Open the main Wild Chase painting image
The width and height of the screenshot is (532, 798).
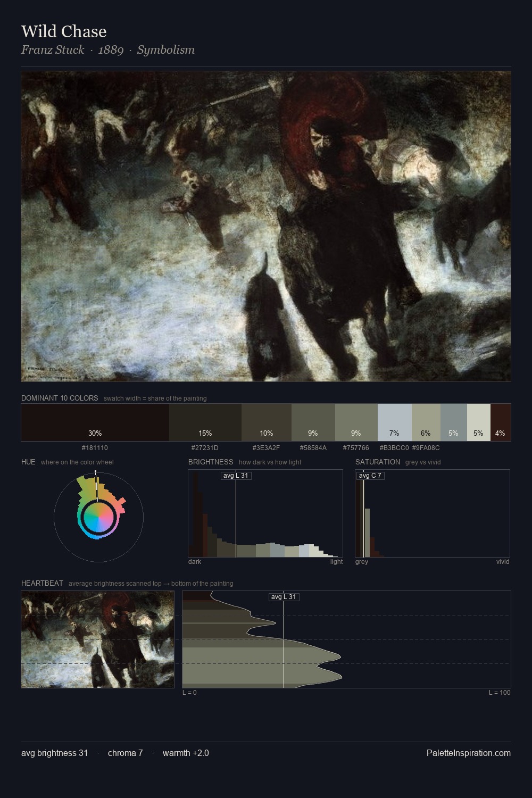[266, 227]
